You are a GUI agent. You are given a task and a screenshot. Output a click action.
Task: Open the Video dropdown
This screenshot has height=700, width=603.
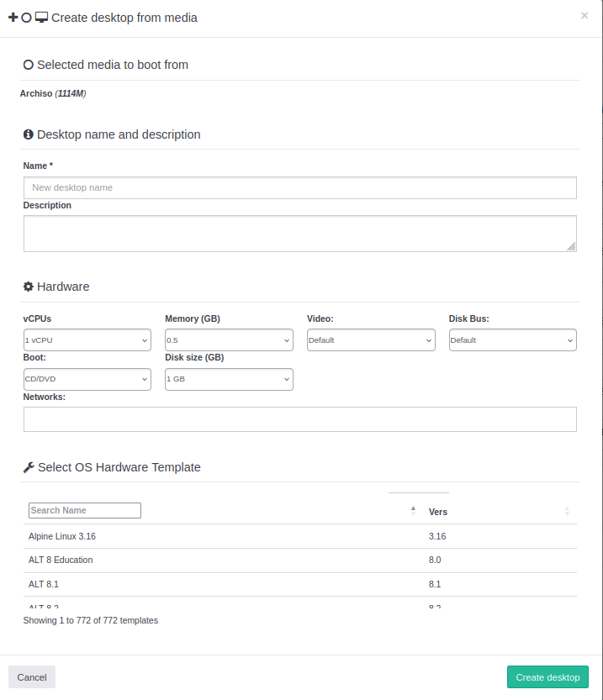[371, 340]
